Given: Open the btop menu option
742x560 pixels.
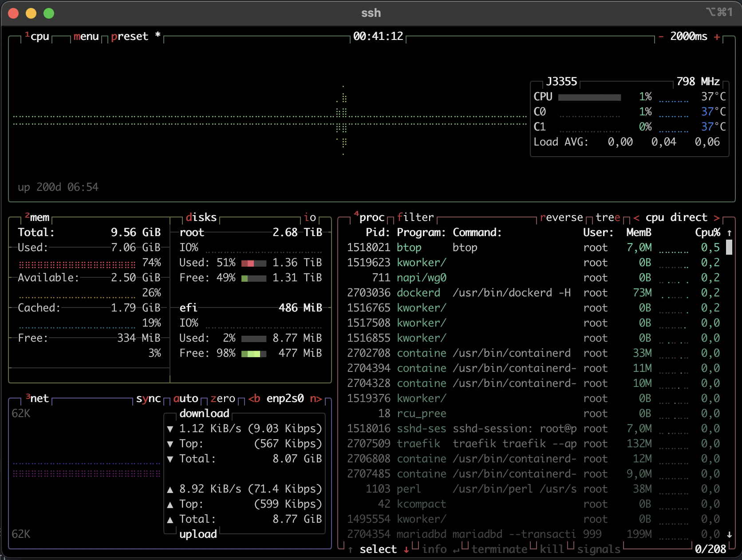Looking at the screenshot, I should click(x=86, y=36).
